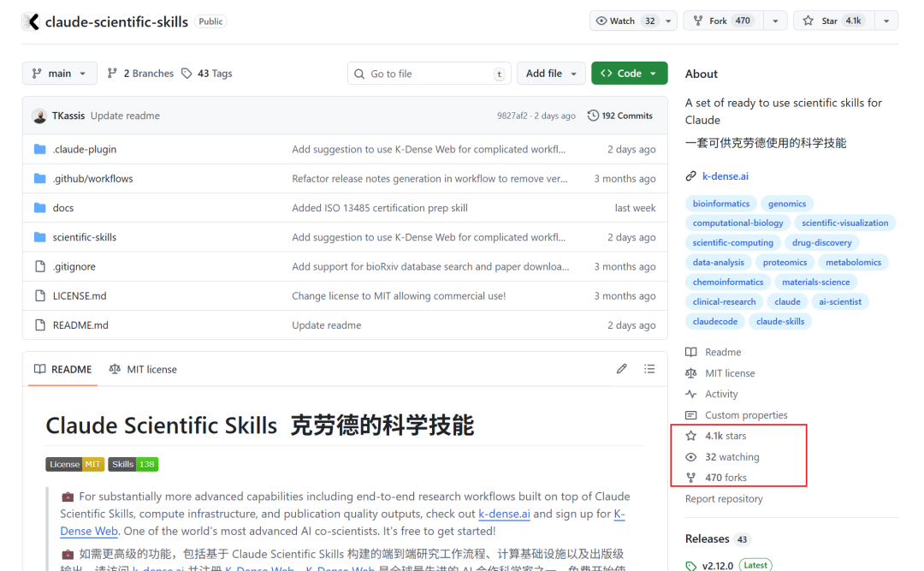This screenshot has width=924, height=571.
Task: Star the repository with the star icon
Action: pyautogui.click(x=808, y=21)
